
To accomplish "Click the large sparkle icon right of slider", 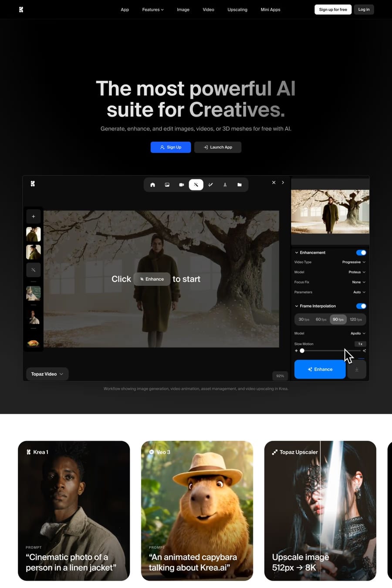I will pyautogui.click(x=364, y=351).
